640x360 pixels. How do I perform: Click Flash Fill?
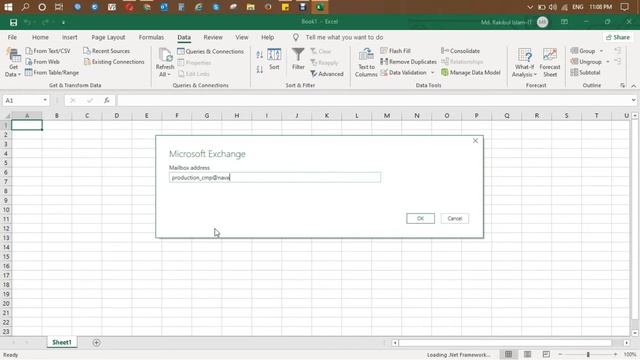pyautogui.click(x=396, y=51)
